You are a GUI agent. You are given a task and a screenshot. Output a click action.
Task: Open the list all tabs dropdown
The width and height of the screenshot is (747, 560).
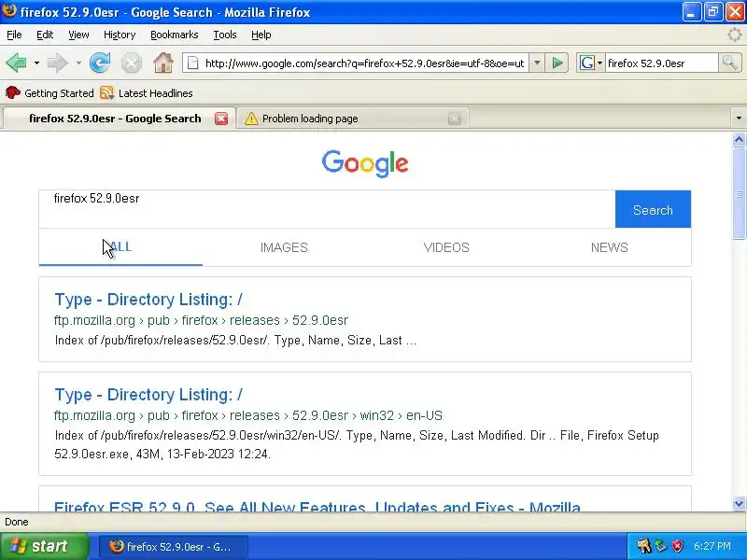click(739, 119)
